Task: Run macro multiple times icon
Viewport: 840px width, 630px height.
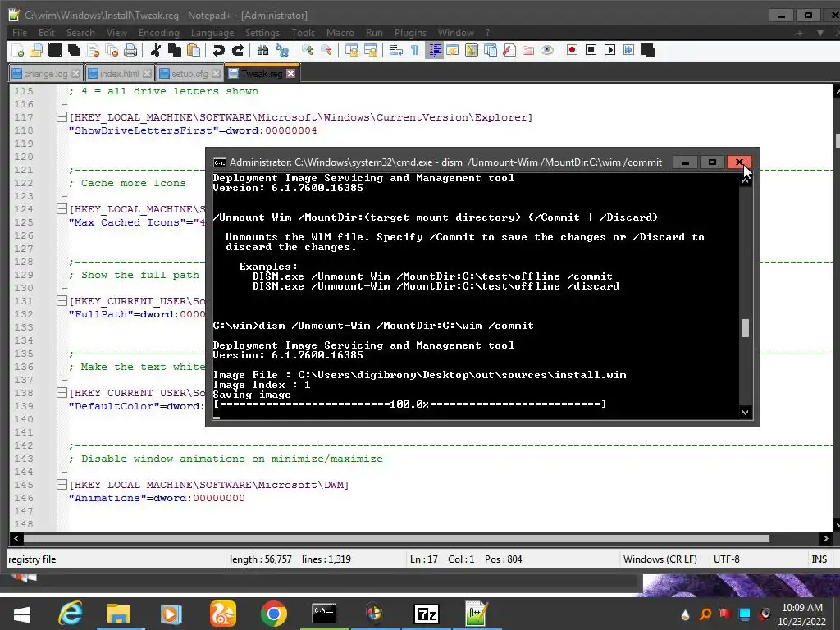Action: 629,50
